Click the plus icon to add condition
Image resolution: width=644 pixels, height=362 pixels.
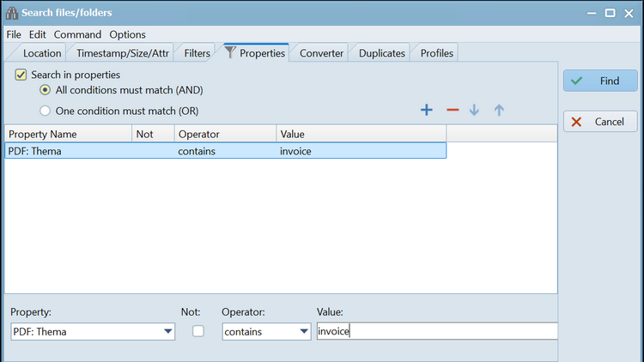tap(426, 110)
